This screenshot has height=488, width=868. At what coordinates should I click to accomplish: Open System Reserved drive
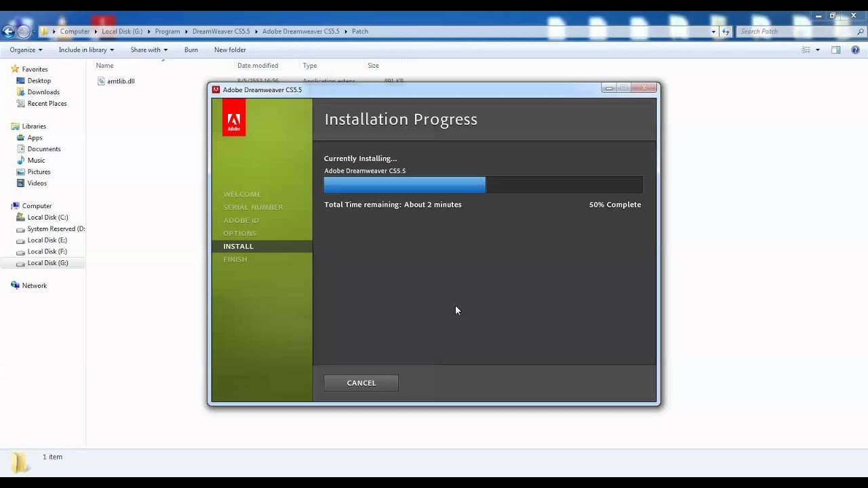click(56, 229)
